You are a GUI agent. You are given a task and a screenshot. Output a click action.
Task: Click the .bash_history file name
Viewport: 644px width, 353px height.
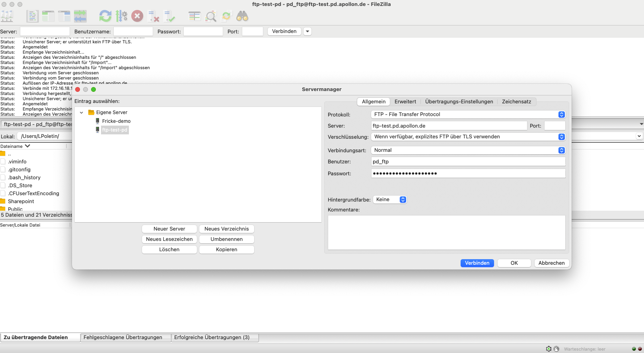coord(24,178)
